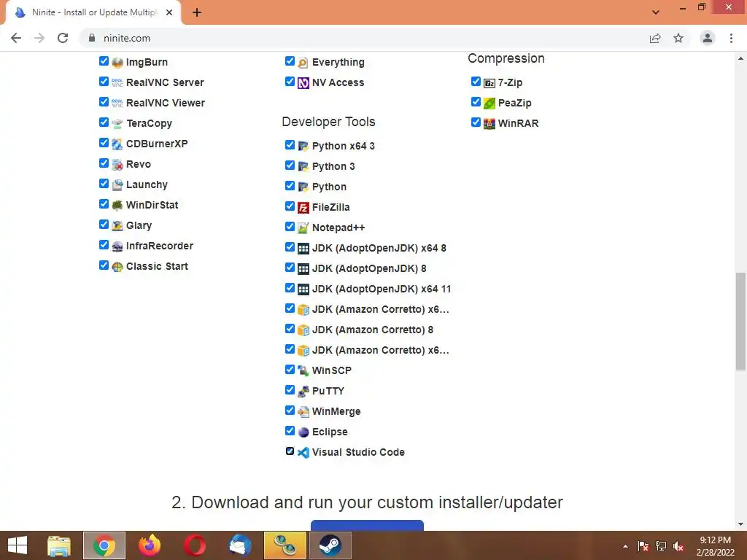Launch Opera from the taskbar
Image resolution: width=747 pixels, height=560 pixels.
194,545
